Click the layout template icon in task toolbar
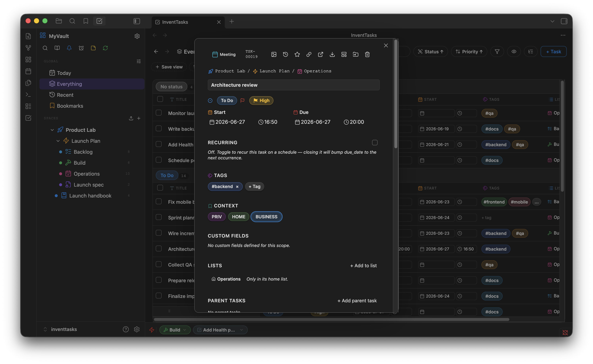593x364 pixels. (344, 54)
